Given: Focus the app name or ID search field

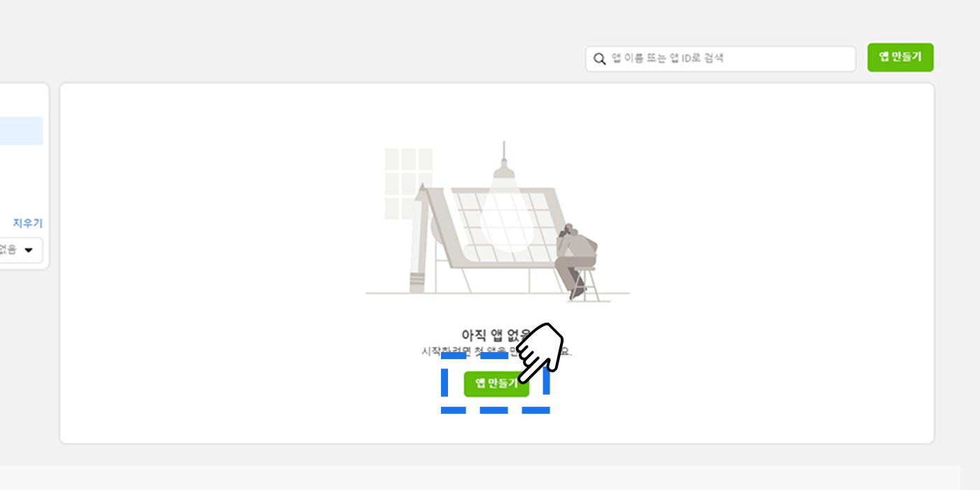Looking at the screenshot, I should (720, 59).
